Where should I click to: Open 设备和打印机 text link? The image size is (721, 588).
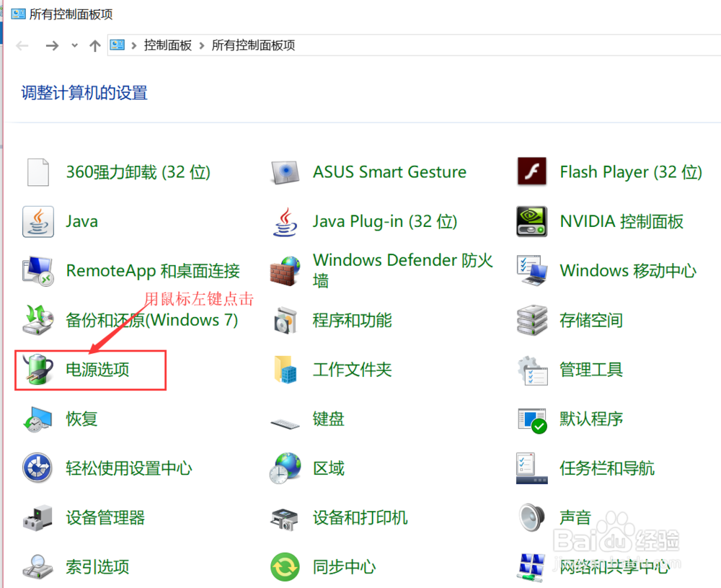point(360,517)
